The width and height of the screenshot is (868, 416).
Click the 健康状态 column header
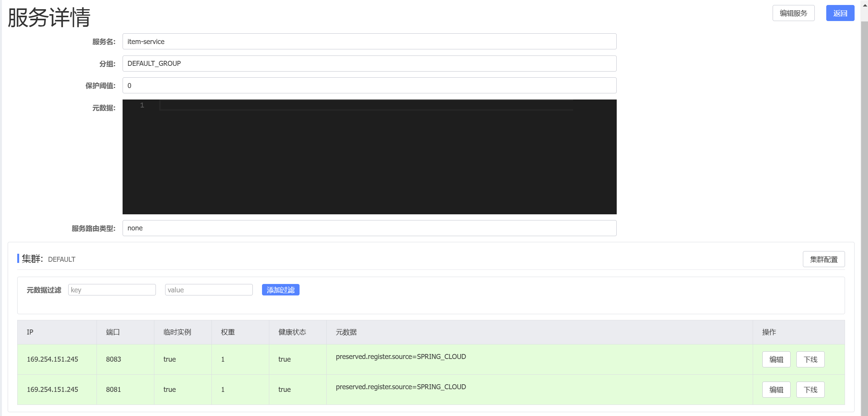(x=292, y=332)
